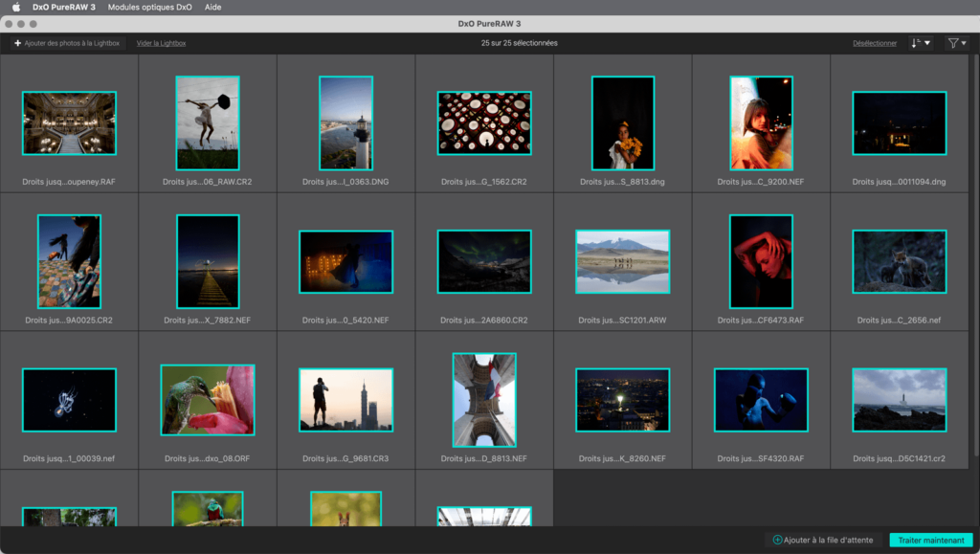Screen dimensions: 980x554
Task: Click the file name Droits jus...SF4320.RAF
Action: coord(761,458)
